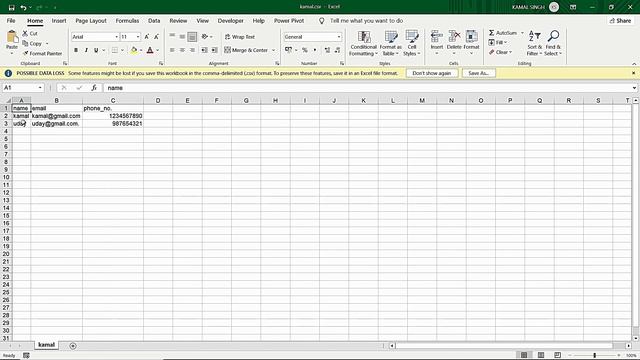The image size is (640, 360).
Task: Apply the Fill Color bucket
Action: pyautogui.click(x=134, y=50)
